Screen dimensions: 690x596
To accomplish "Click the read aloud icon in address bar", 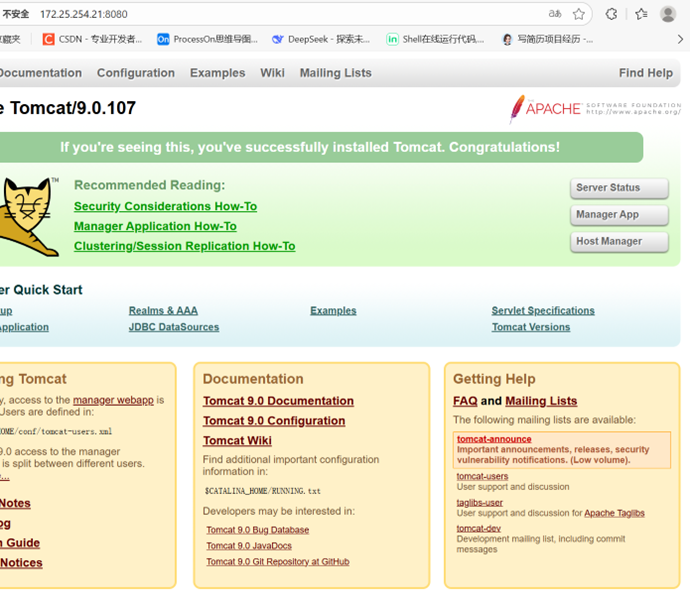I will (555, 14).
